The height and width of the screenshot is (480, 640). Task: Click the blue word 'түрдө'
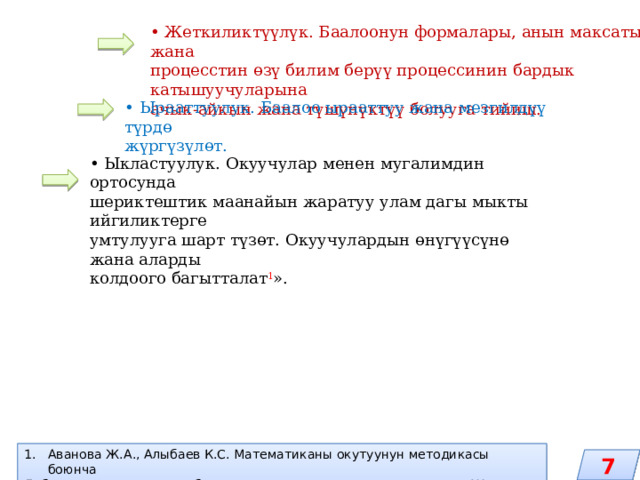click(x=148, y=128)
